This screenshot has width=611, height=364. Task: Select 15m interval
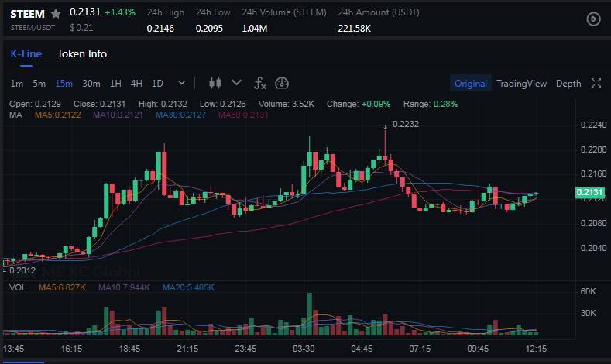(64, 84)
